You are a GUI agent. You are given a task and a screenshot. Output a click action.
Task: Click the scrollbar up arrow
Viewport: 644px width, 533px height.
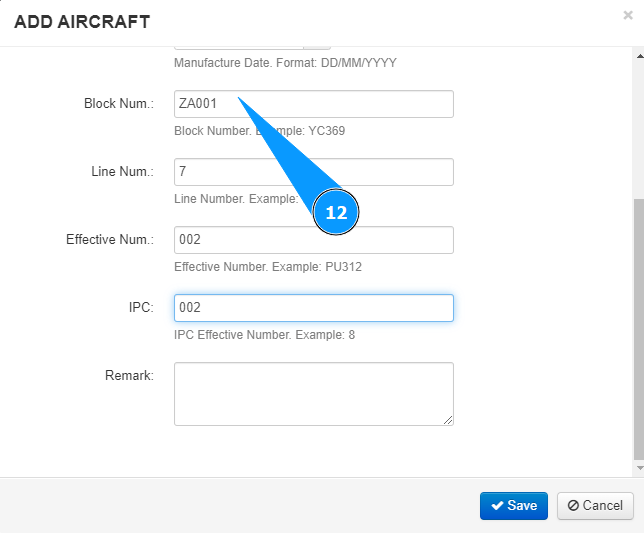click(639, 52)
